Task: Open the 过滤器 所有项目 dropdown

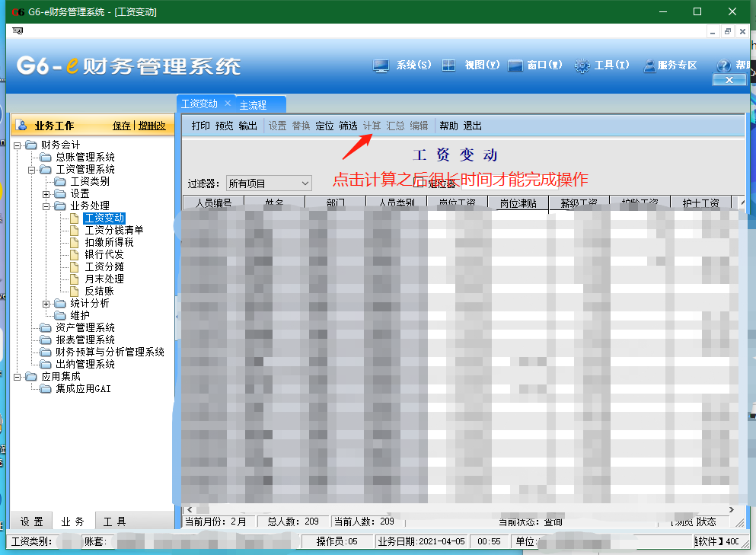Action: pos(305,183)
